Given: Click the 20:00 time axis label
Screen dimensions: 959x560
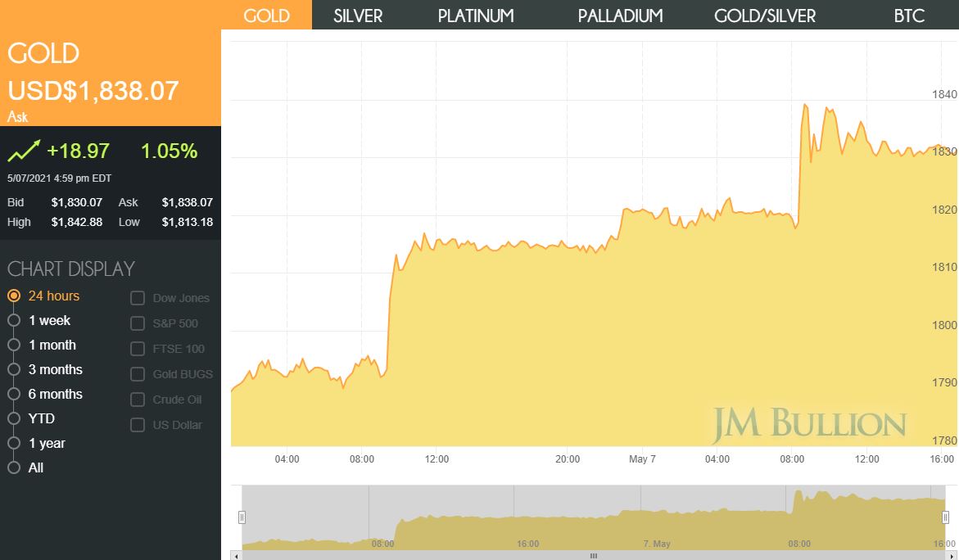Looking at the screenshot, I should (x=568, y=459).
